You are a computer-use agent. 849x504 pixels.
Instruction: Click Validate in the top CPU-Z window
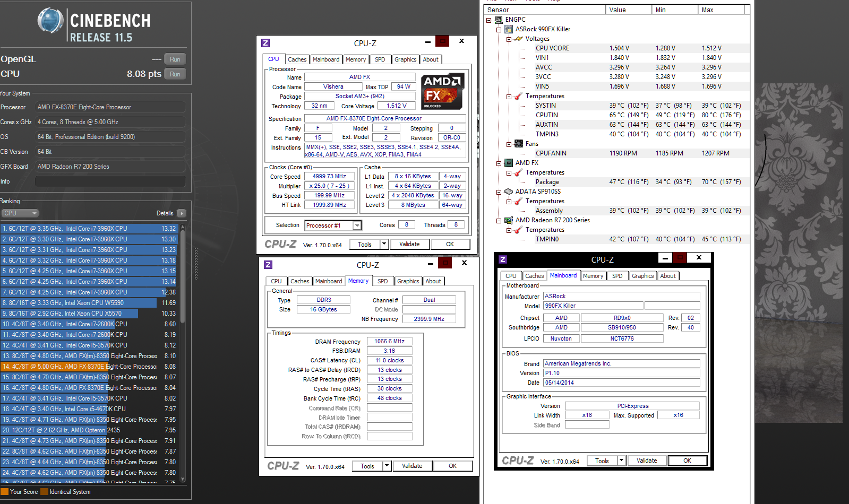point(409,244)
